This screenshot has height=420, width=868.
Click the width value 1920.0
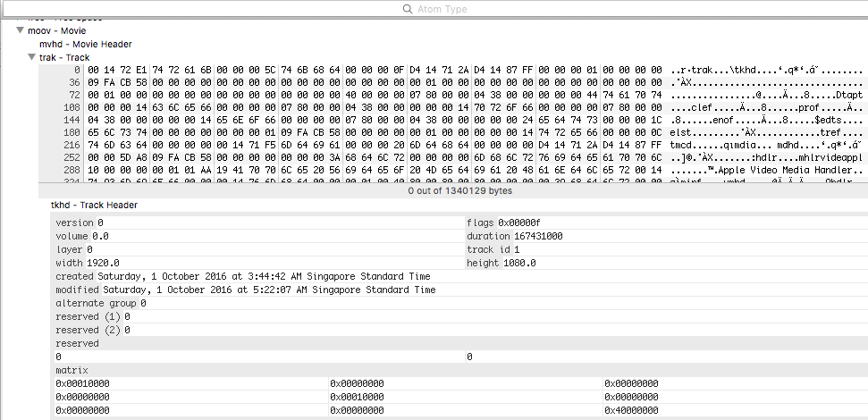click(103, 263)
